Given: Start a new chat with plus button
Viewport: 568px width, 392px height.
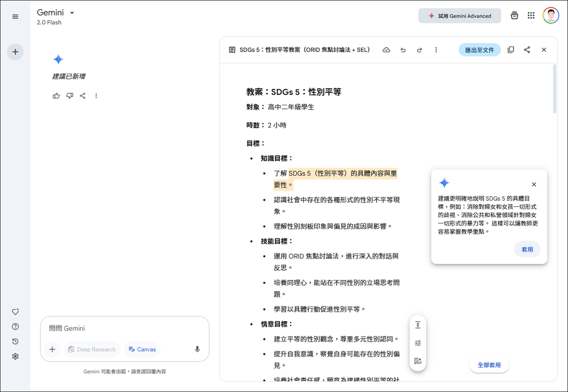Looking at the screenshot, I should [x=15, y=52].
